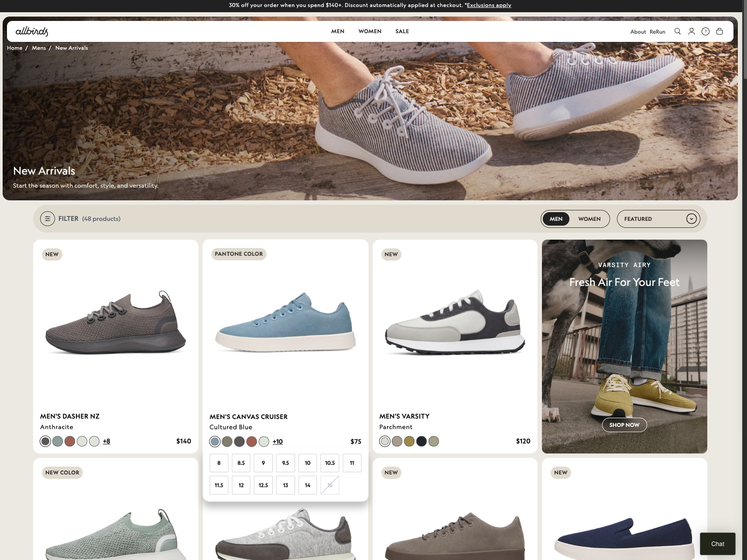Open Men's Dasher NZ shoe image
Image resolution: width=747 pixels, height=560 pixels.
pos(116,323)
